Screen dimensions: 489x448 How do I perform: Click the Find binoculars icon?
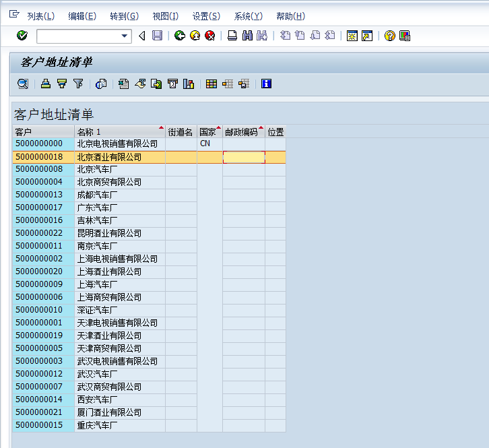coord(247,36)
